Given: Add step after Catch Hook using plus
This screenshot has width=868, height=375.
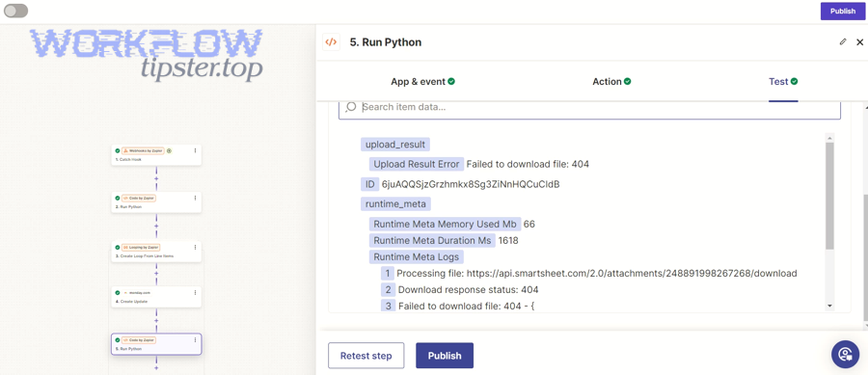Looking at the screenshot, I should pos(156,179).
